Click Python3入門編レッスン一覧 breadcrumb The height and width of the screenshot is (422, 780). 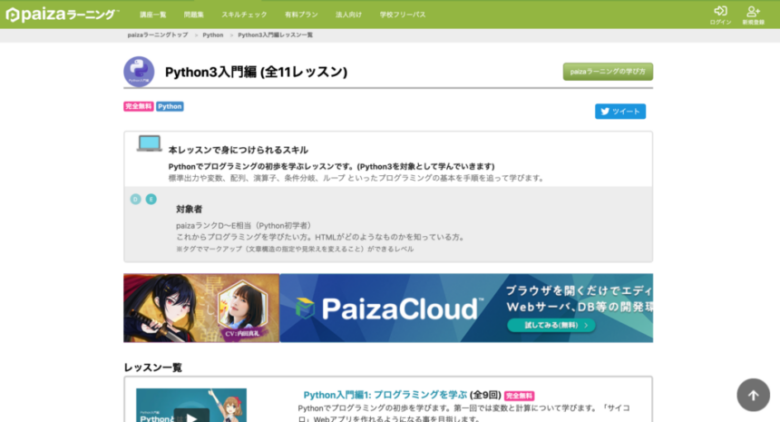coord(275,35)
